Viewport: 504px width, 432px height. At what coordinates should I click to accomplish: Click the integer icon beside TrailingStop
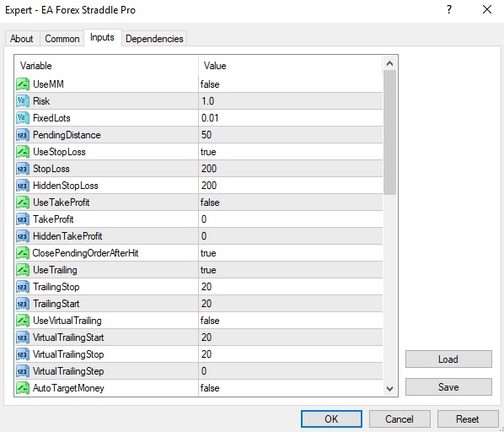click(23, 287)
